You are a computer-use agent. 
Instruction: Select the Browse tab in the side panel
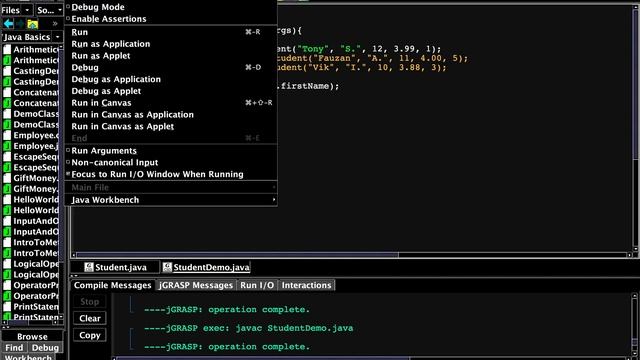[32, 337]
